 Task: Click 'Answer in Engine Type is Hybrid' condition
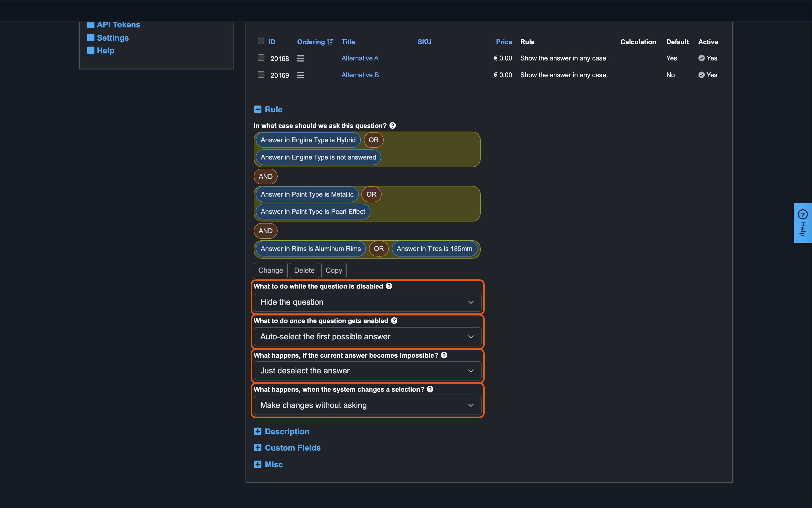click(x=308, y=140)
